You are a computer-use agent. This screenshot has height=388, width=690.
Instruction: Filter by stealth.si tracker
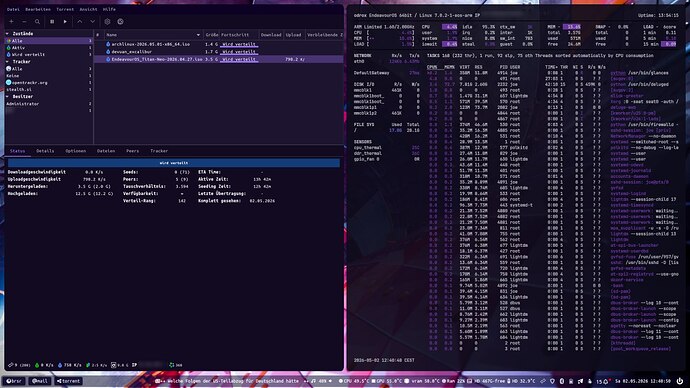[48, 89]
